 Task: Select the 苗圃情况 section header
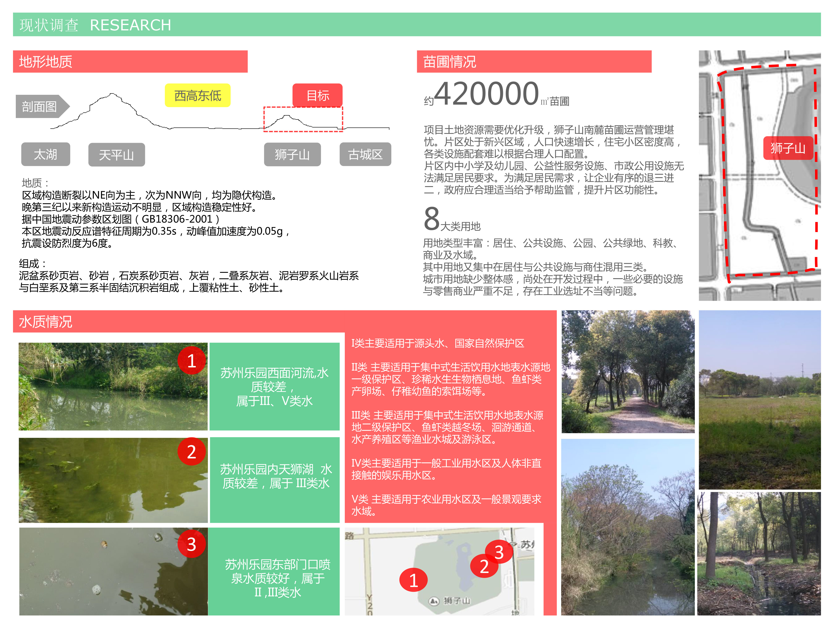click(x=534, y=62)
